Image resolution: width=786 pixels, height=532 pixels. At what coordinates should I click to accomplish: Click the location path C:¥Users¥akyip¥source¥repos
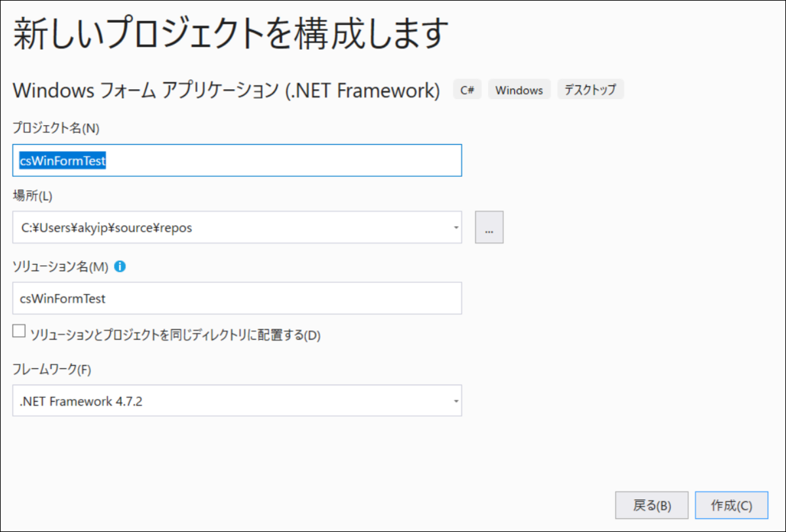pos(107,228)
